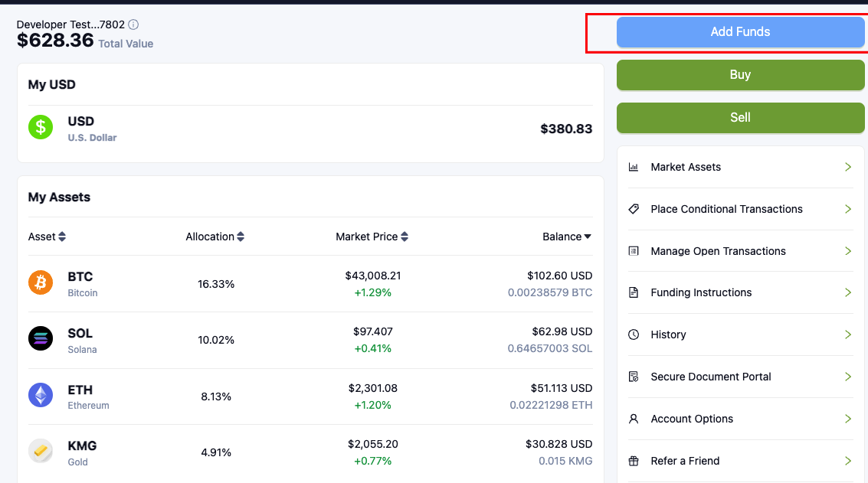Click the Secure Document Portal icon
This screenshot has height=483, width=868.
[x=633, y=377]
